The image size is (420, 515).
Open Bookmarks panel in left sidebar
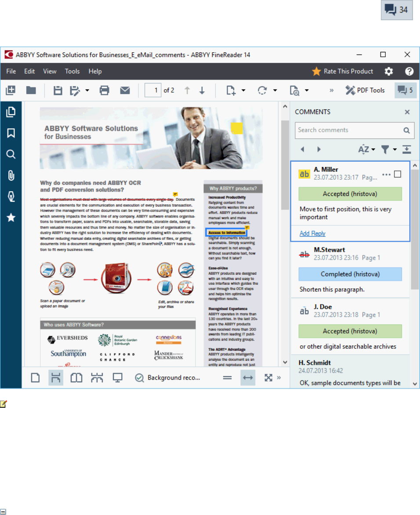[11, 133]
